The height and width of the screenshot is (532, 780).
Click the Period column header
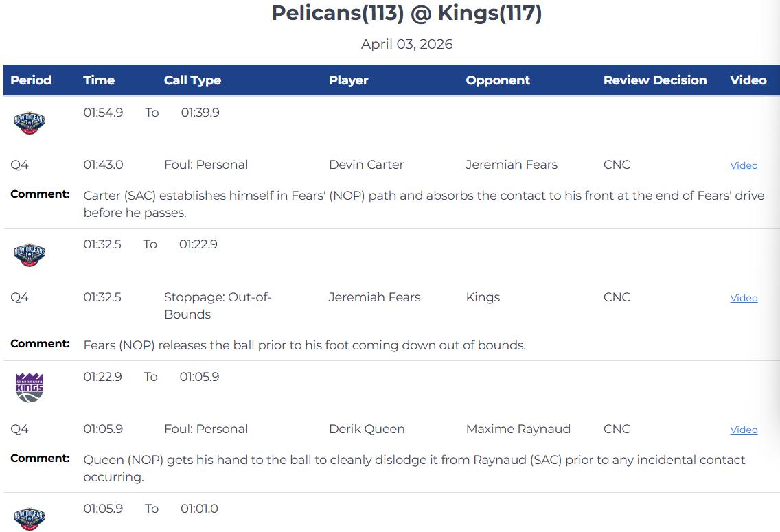(x=31, y=80)
